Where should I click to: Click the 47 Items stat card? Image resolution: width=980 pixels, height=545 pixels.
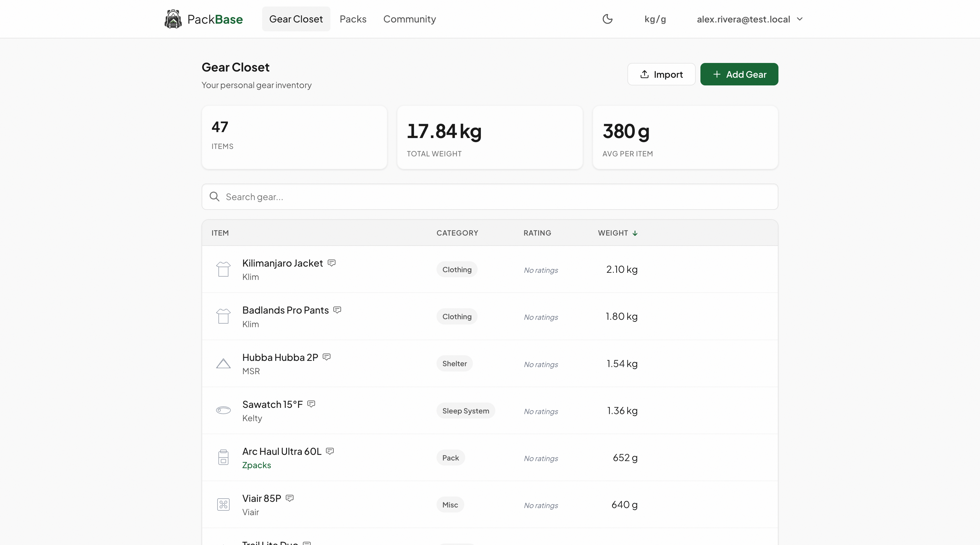(x=294, y=137)
